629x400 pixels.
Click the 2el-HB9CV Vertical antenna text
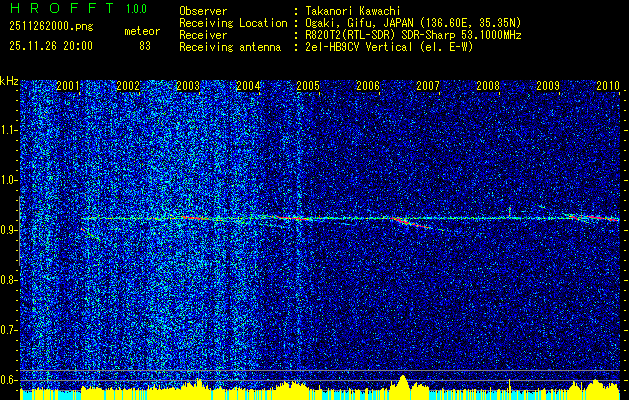tap(388, 47)
